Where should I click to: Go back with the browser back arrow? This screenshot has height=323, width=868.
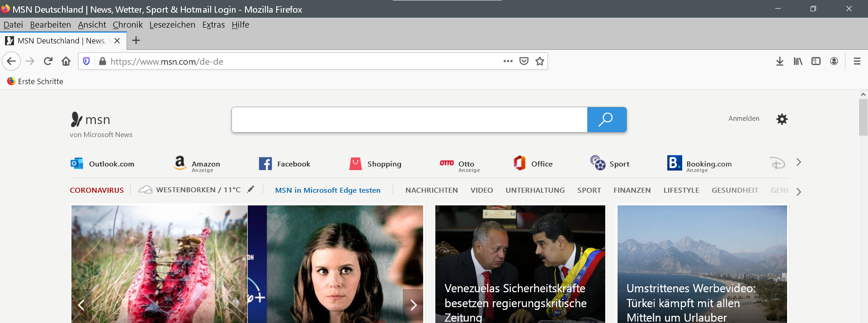[x=11, y=61]
